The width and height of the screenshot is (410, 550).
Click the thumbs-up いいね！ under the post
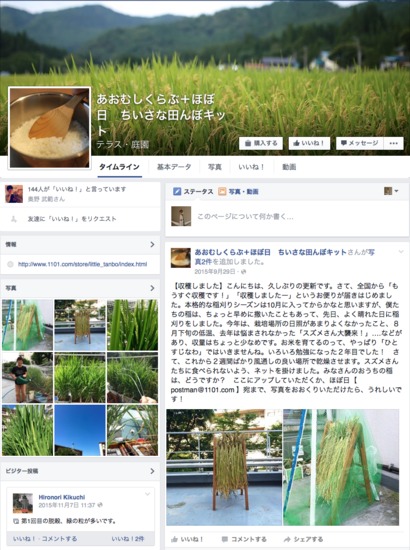point(187,539)
